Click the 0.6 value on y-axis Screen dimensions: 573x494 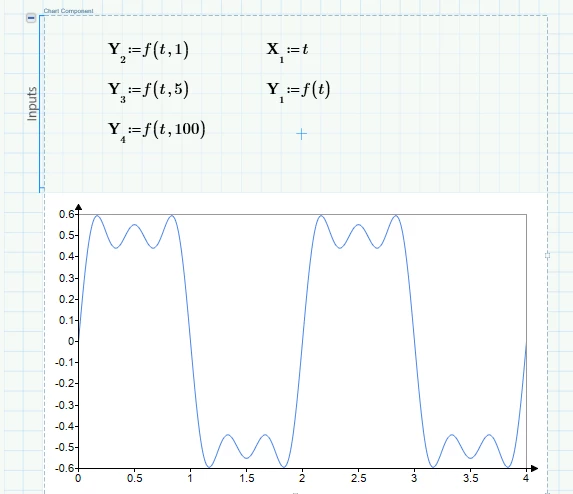pyautogui.click(x=67, y=214)
